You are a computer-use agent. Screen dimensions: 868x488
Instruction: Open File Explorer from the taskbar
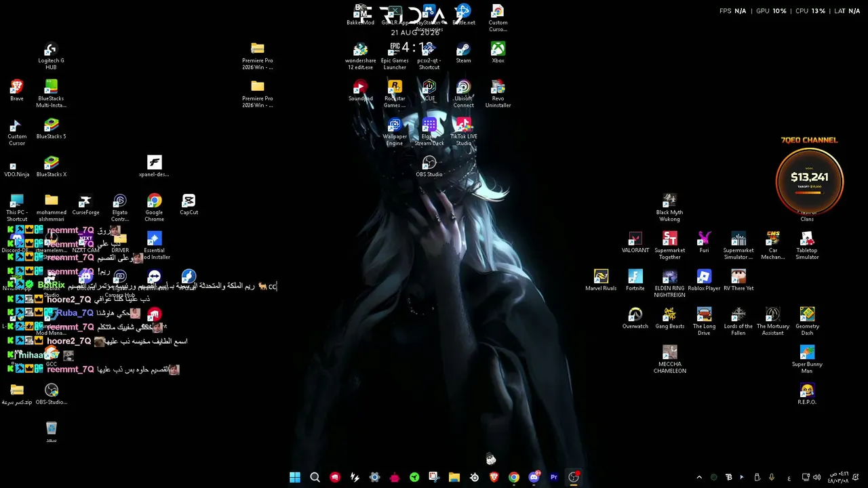454,477
